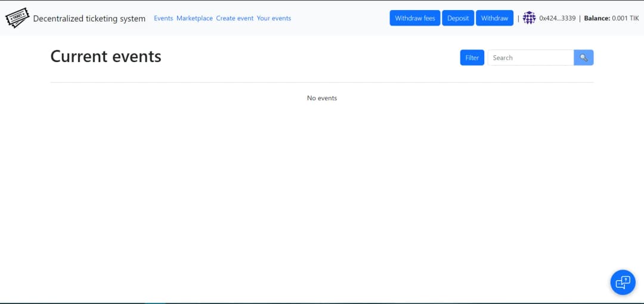Click the ticket logo icon
The image size is (644, 304).
click(x=17, y=18)
